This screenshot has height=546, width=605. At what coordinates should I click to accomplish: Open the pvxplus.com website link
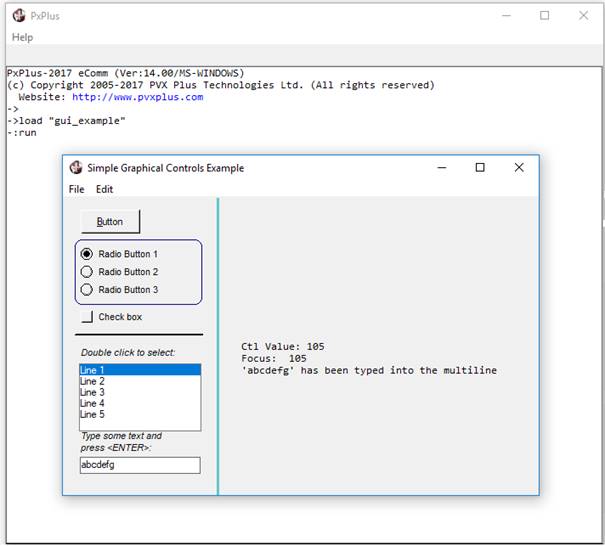click(x=137, y=97)
